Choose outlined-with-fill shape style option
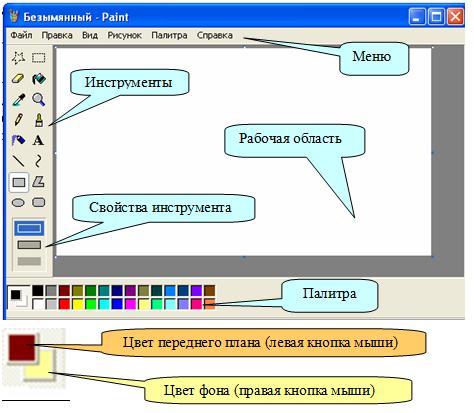Screen dimensions: 474x413 pos(29,245)
